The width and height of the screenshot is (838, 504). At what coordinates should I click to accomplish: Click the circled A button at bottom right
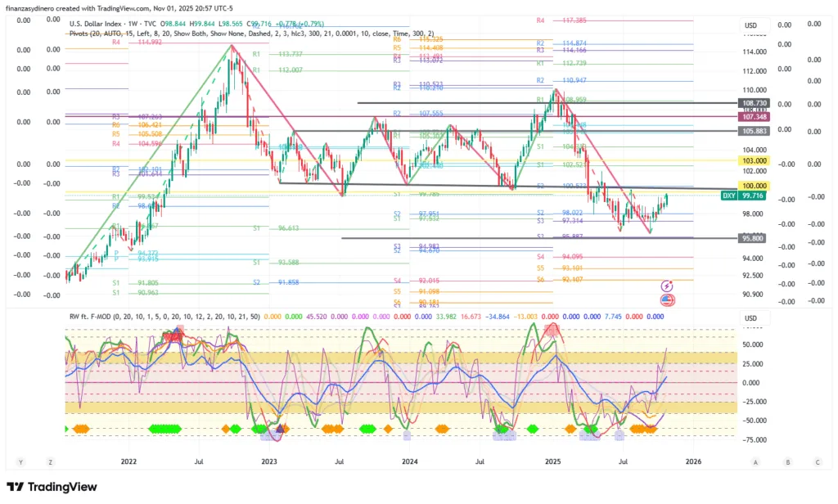[x=756, y=462]
